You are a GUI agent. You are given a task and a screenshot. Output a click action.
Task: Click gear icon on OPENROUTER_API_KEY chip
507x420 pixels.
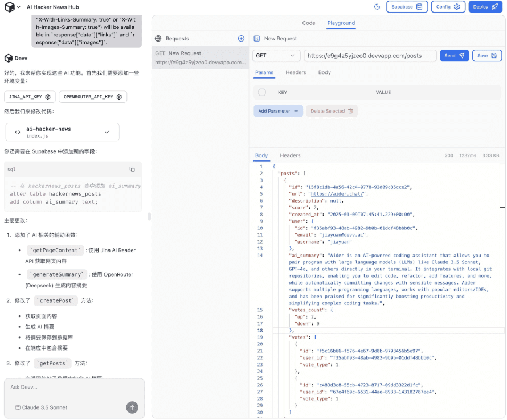coord(119,97)
